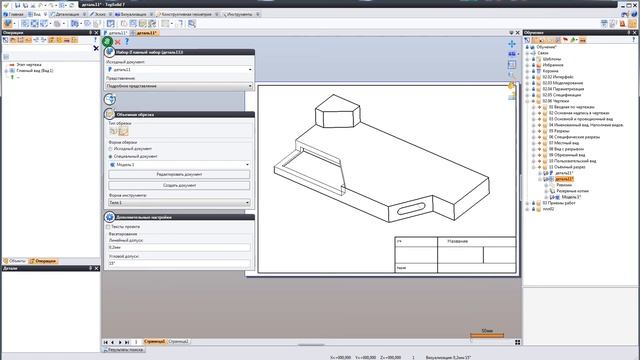
Task: Click the exclamation icon in Операции panel toolbar
Action: [96, 40]
